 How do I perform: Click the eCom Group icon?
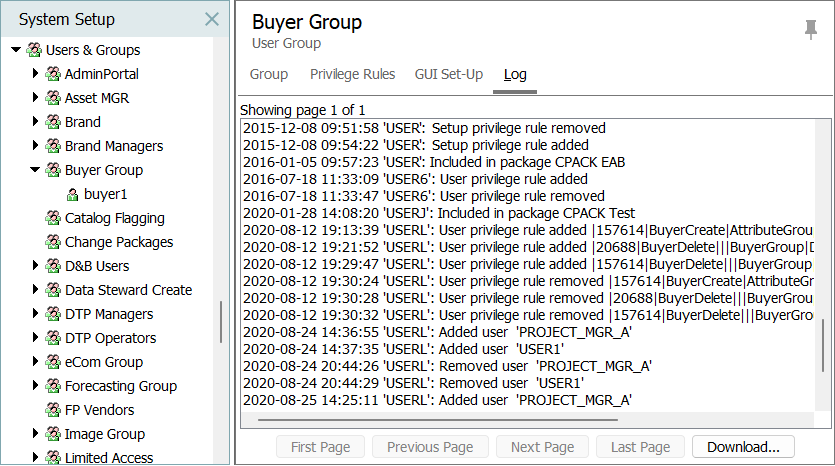click(x=53, y=362)
